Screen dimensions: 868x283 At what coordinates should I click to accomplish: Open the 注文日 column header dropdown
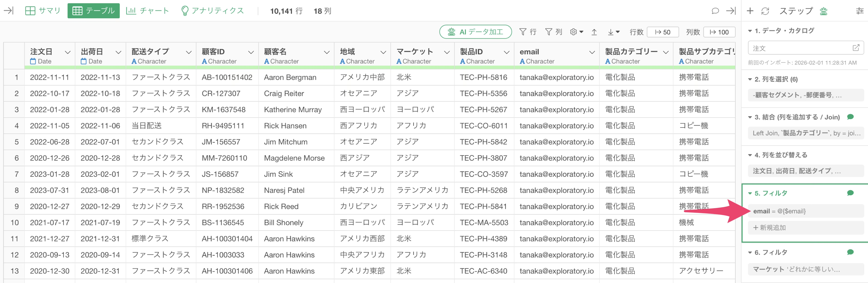click(x=68, y=52)
